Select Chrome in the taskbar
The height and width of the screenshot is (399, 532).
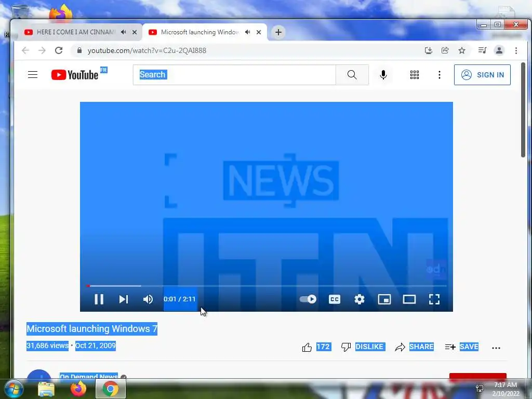(x=110, y=389)
